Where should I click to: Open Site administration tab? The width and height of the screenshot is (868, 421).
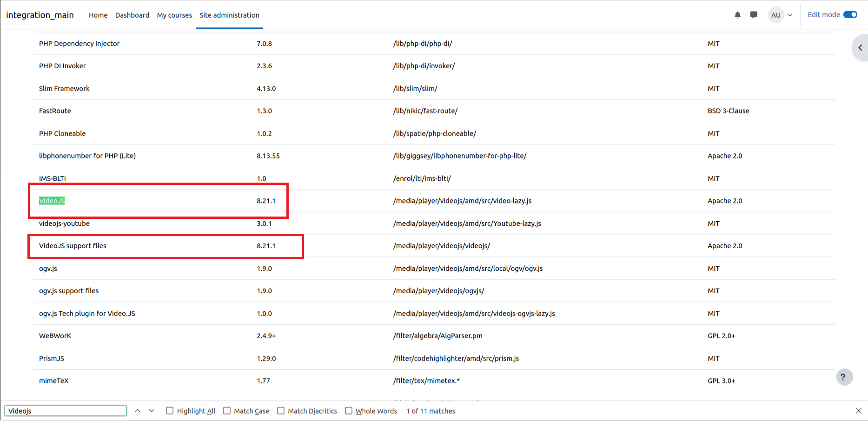point(229,15)
